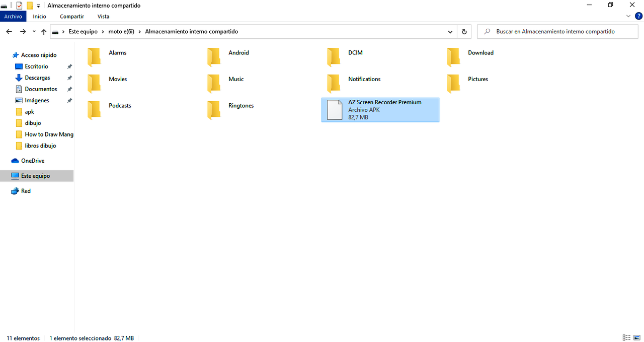This screenshot has width=644, height=342.
Task: Open the Help question mark icon
Action: (x=639, y=16)
